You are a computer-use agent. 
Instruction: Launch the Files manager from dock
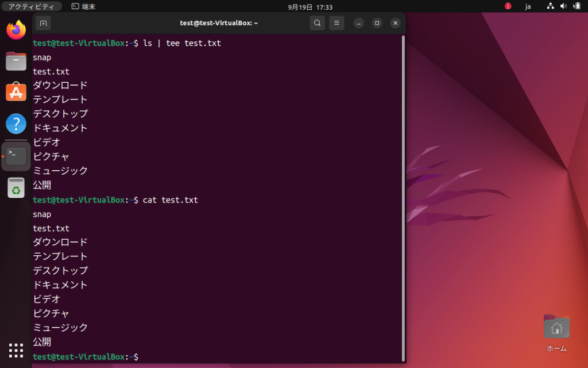(16, 61)
